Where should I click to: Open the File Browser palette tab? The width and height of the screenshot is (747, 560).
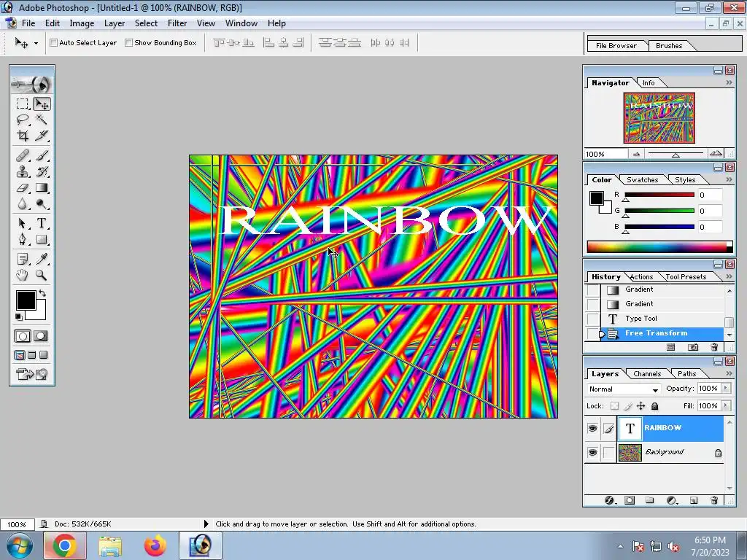click(x=616, y=46)
